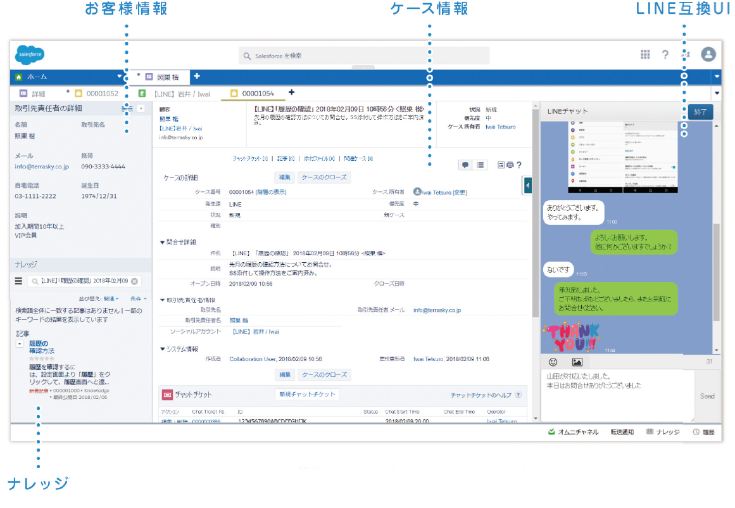Open the subtab bar overflow dropdown
735x508 pixels.
pos(717,93)
